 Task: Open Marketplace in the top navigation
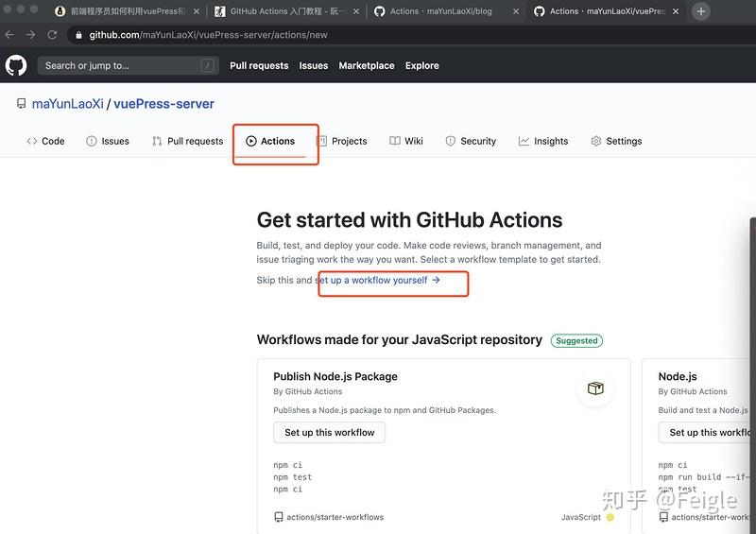pos(367,65)
